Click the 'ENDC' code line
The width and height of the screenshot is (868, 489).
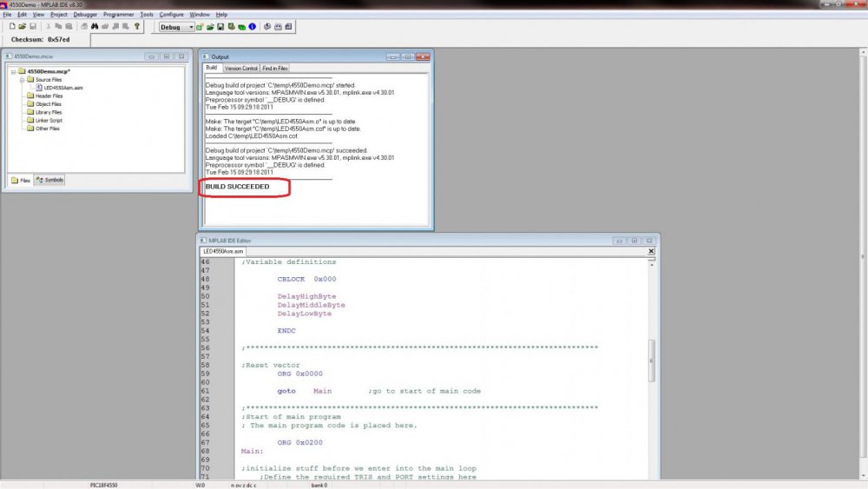click(x=286, y=331)
